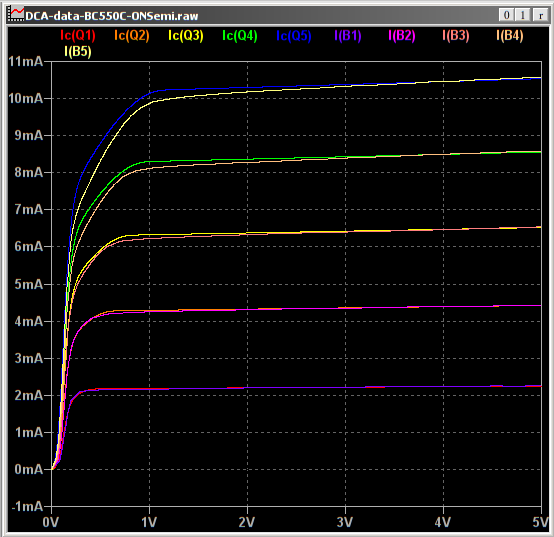The image size is (554, 537).
Task: Select the Ic(Q1) trace label
Action: [x=78, y=36]
